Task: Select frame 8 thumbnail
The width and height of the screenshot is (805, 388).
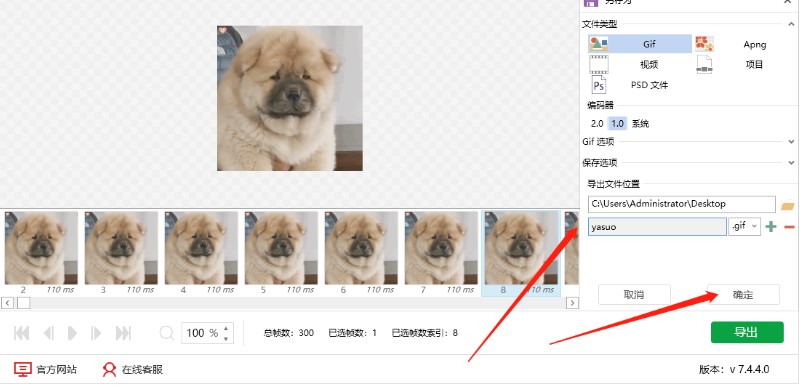Action: pyautogui.click(x=521, y=248)
